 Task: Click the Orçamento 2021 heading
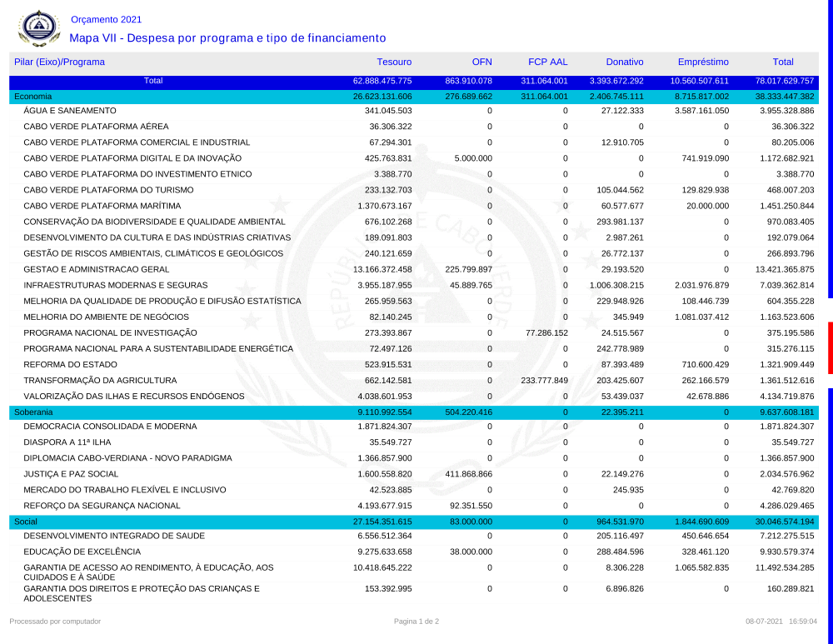pos(106,19)
